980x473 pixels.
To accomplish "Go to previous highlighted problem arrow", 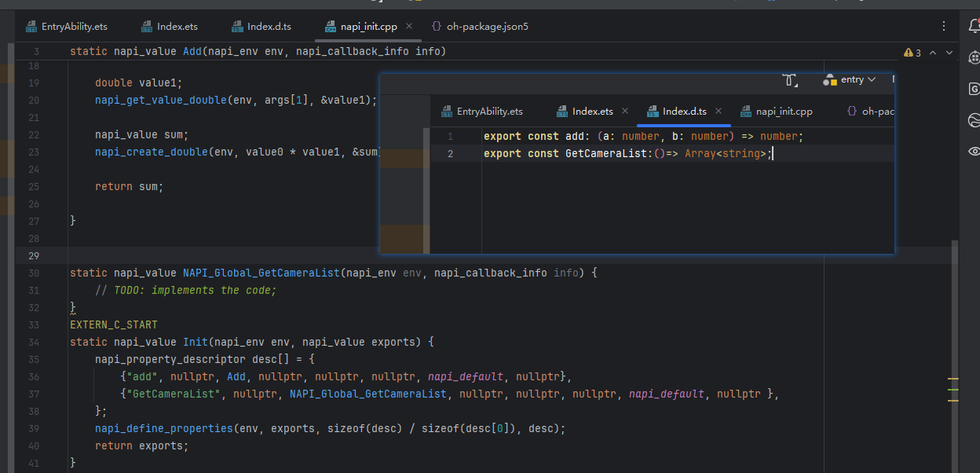I will [933, 53].
